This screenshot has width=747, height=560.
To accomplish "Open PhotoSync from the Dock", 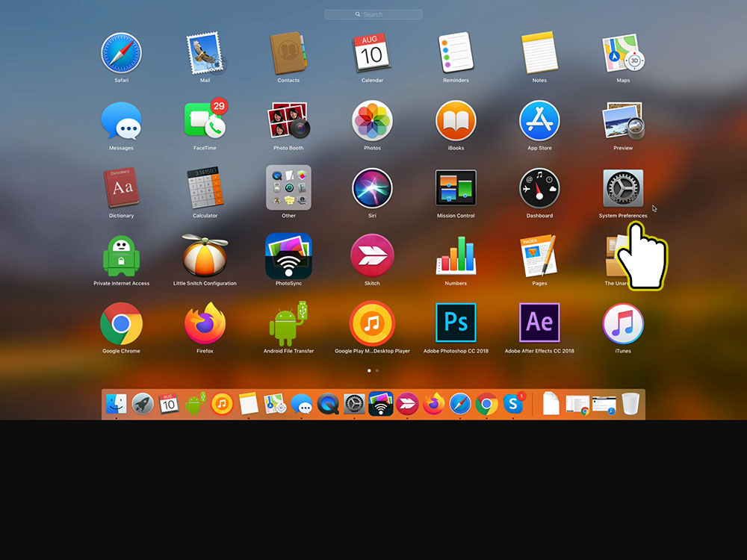I will click(x=381, y=404).
